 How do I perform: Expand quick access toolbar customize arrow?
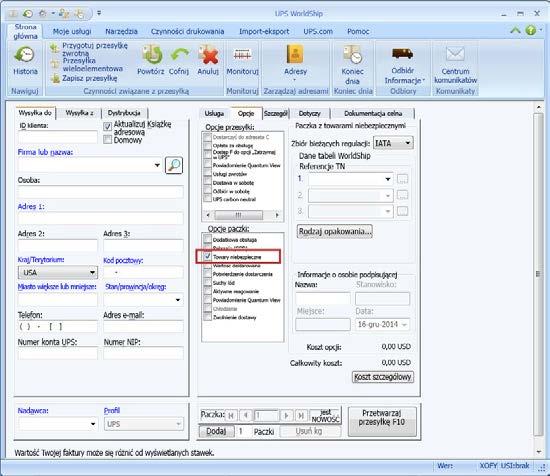(x=99, y=13)
